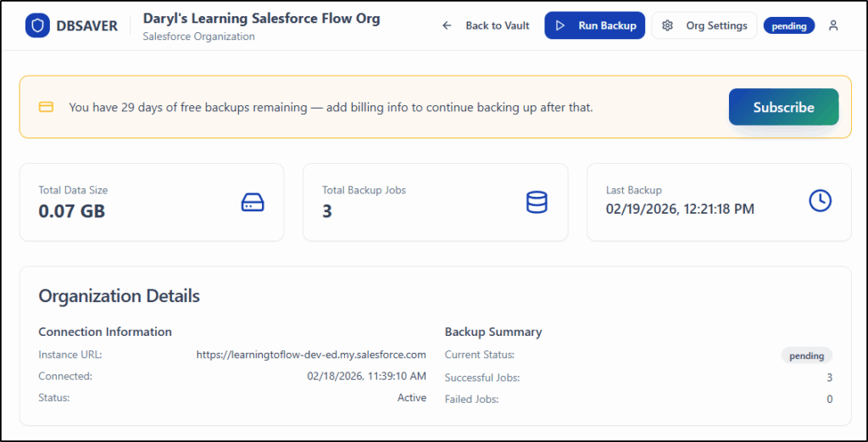
Task: Click the pending badge in Backup Summary
Action: (806, 355)
